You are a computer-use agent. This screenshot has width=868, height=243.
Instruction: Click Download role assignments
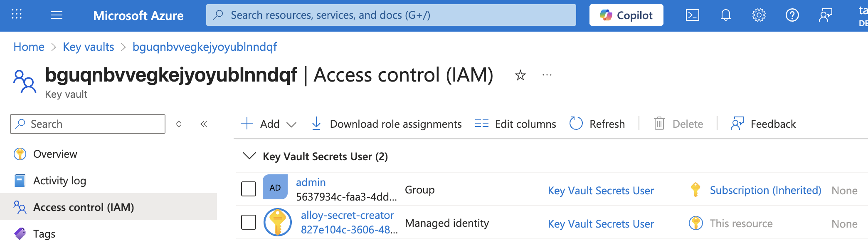pos(387,124)
